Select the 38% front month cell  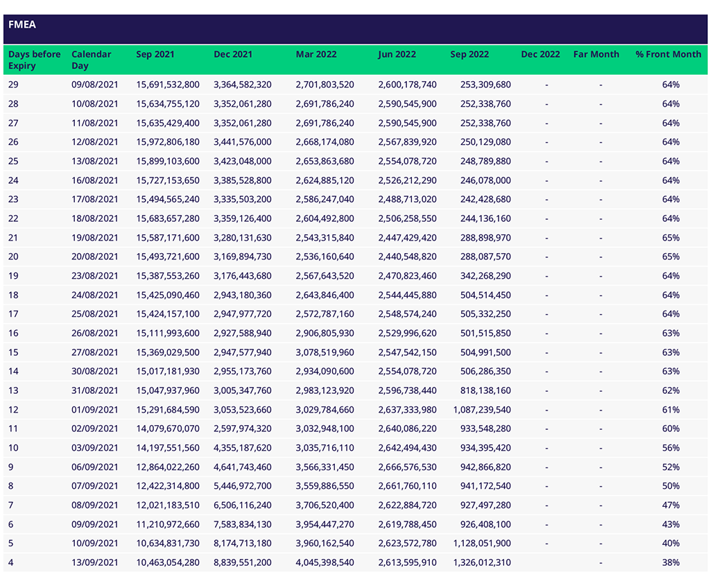tap(670, 562)
